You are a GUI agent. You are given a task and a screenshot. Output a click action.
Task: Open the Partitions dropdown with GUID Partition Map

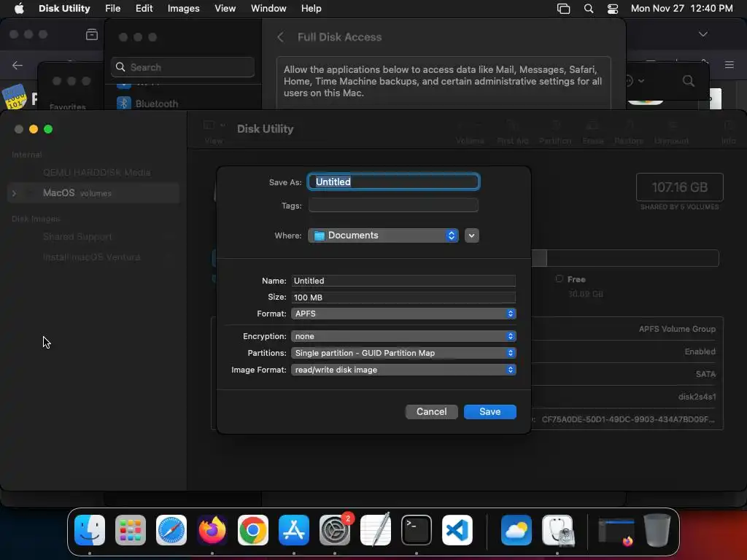tap(403, 353)
